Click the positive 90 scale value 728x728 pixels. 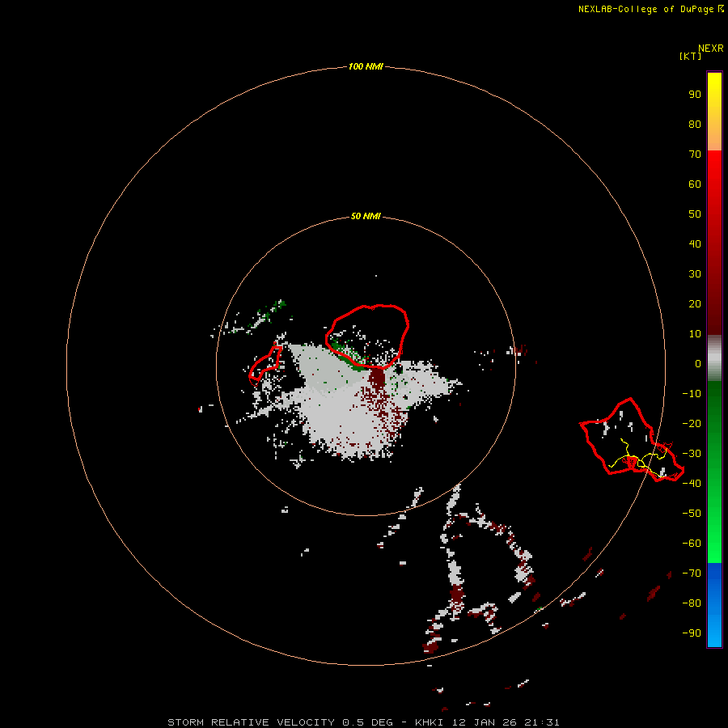[x=695, y=95]
